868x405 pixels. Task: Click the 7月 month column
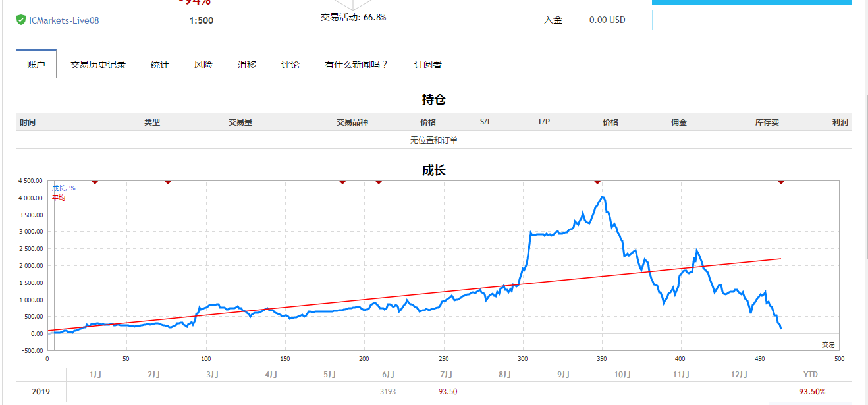click(x=447, y=375)
